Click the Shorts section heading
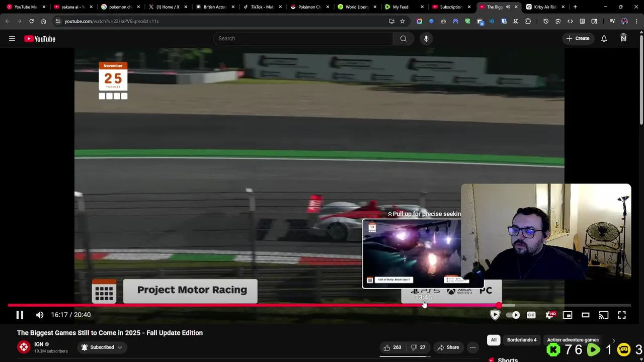Viewport: 644px width, 362px height. coord(508,359)
